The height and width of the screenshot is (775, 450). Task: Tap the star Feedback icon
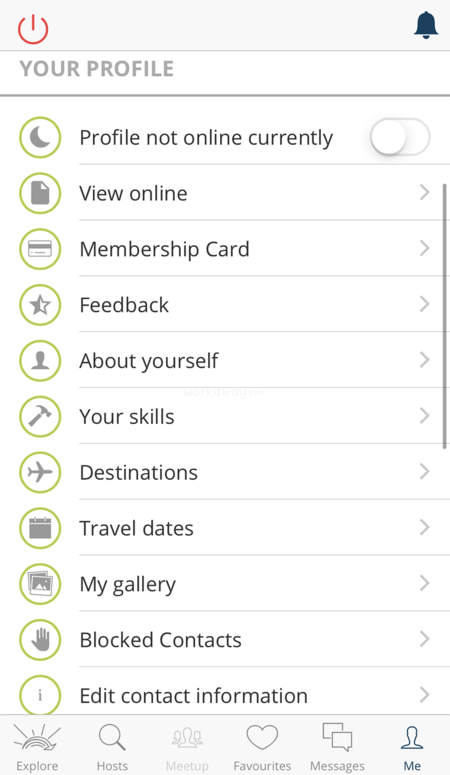point(40,304)
